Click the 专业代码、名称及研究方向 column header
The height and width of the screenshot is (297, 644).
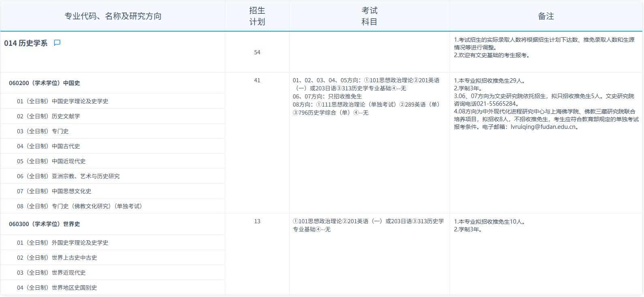[x=113, y=16]
